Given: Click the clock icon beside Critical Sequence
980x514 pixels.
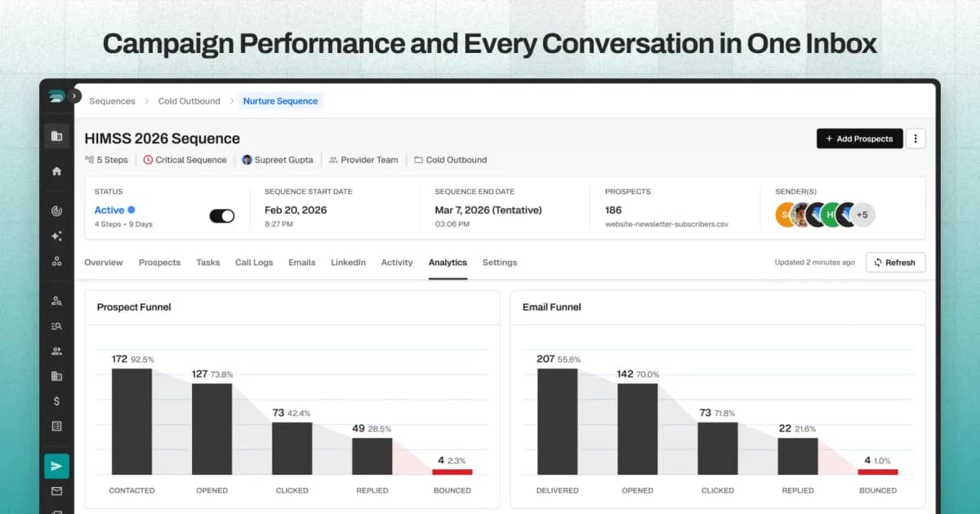Looking at the screenshot, I should pyautogui.click(x=148, y=160).
